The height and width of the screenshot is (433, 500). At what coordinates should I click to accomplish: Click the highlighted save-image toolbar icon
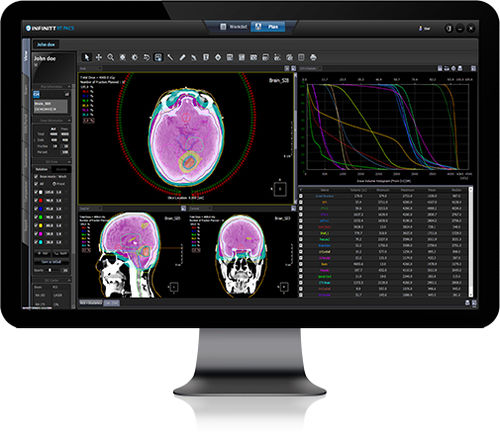click(x=158, y=57)
